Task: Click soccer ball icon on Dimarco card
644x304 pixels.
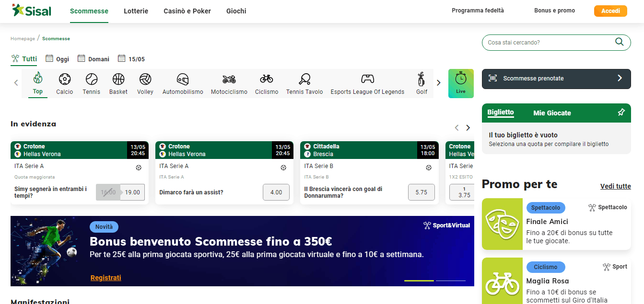Action: [x=283, y=168]
